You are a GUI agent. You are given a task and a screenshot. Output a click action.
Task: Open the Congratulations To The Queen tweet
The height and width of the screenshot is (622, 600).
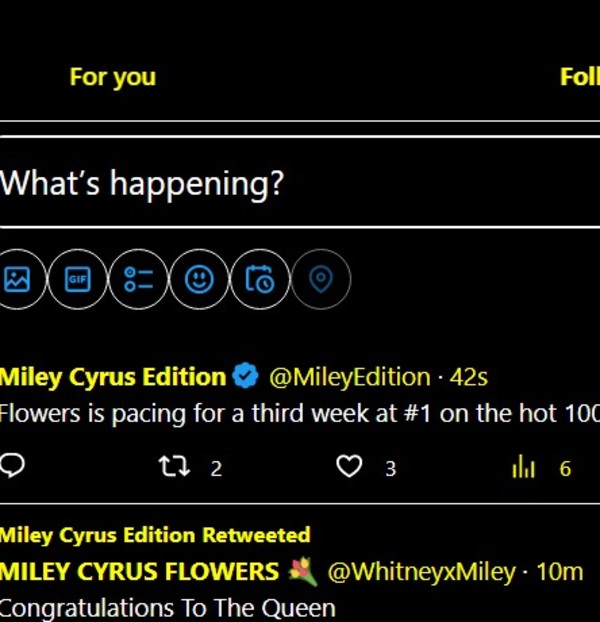pyautogui.click(x=167, y=607)
